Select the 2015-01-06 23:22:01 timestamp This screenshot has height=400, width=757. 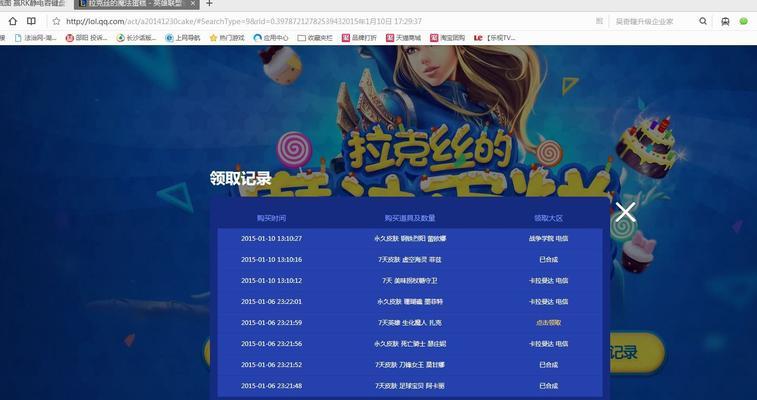click(271, 302)
